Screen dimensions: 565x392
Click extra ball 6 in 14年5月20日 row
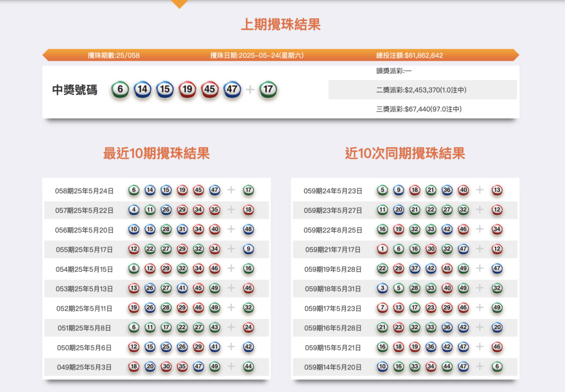click(497, 367)
